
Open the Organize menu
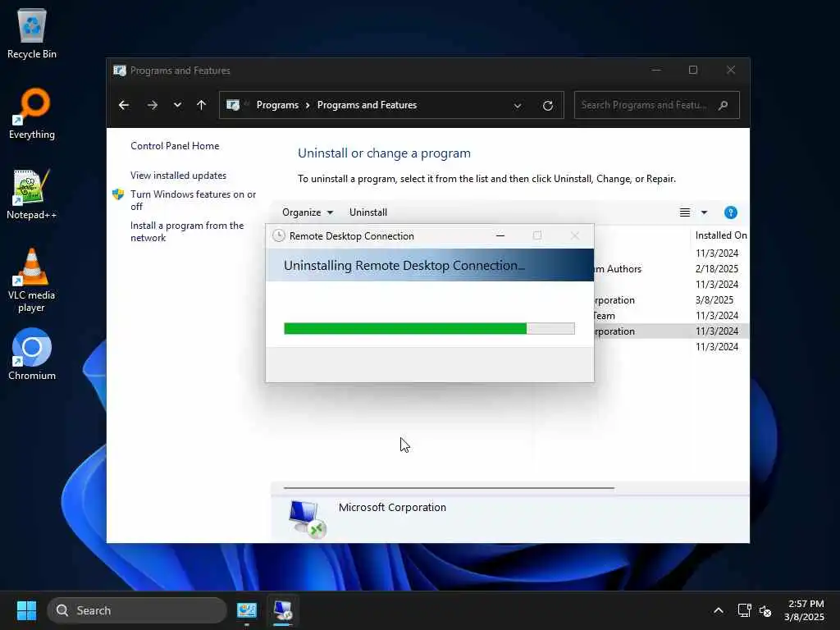[308, 212]
